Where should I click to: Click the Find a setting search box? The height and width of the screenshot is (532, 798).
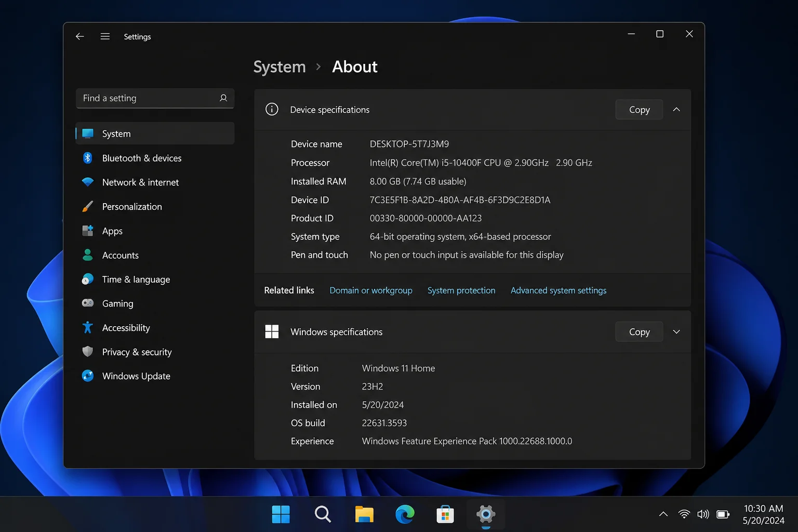155,98
